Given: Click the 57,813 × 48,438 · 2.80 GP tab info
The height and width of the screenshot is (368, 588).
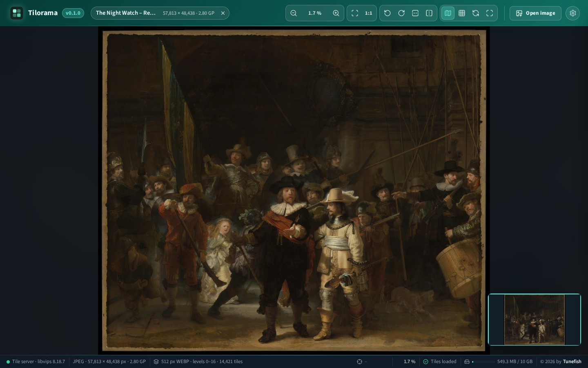Looking at the screenshot, I should [189, 13].
